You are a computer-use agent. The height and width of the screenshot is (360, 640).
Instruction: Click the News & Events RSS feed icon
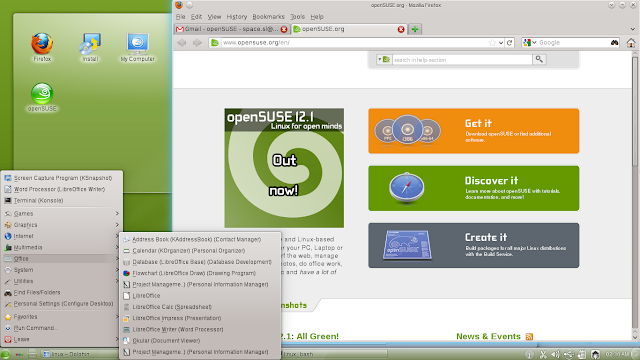(529, 337)
